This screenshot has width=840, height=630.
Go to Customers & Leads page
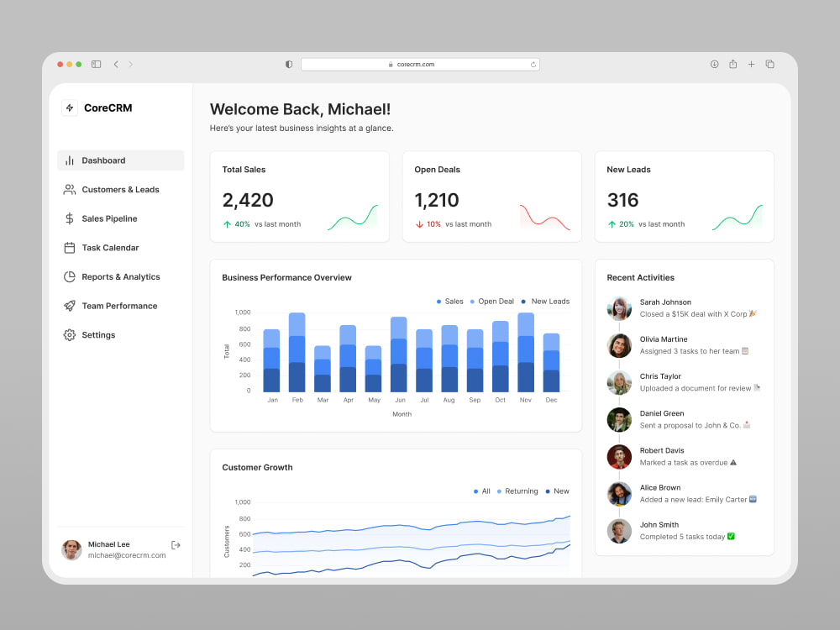point(120,190)
